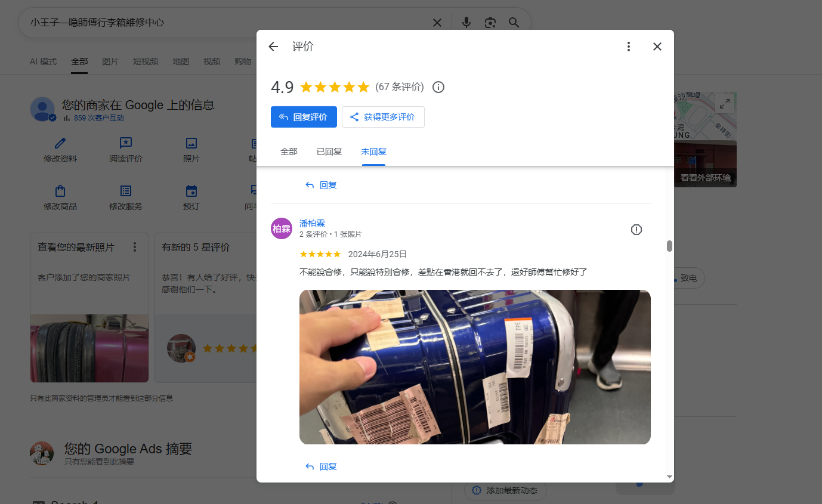The width and height of the screenshot is (822, 504).
Task: Click the info icon next to 67 条评价
Action: [x=438, y=87]
